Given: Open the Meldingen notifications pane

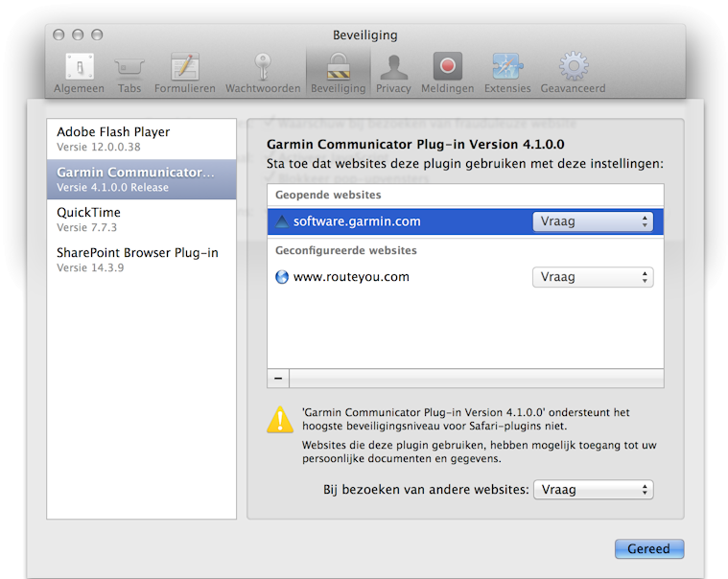Looking at the screenshot, I should tap(448, 73).
